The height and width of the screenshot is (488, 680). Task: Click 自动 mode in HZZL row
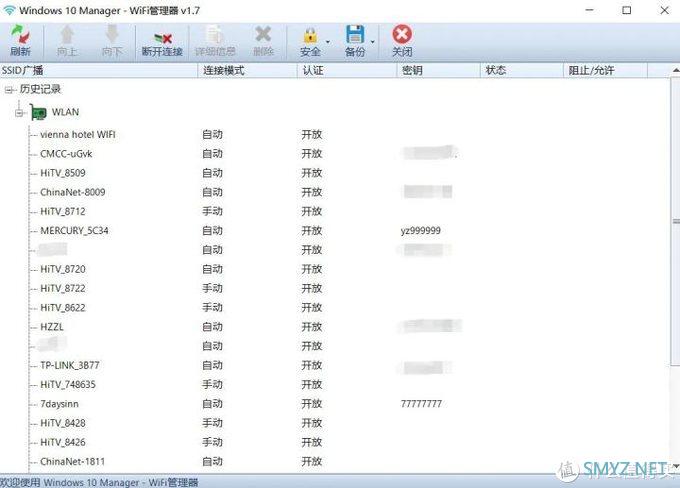click(x=212, y=327)
